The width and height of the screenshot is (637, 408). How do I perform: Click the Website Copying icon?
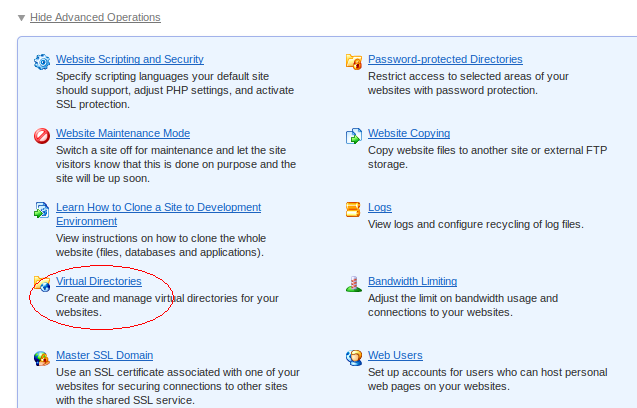[354, 136]
